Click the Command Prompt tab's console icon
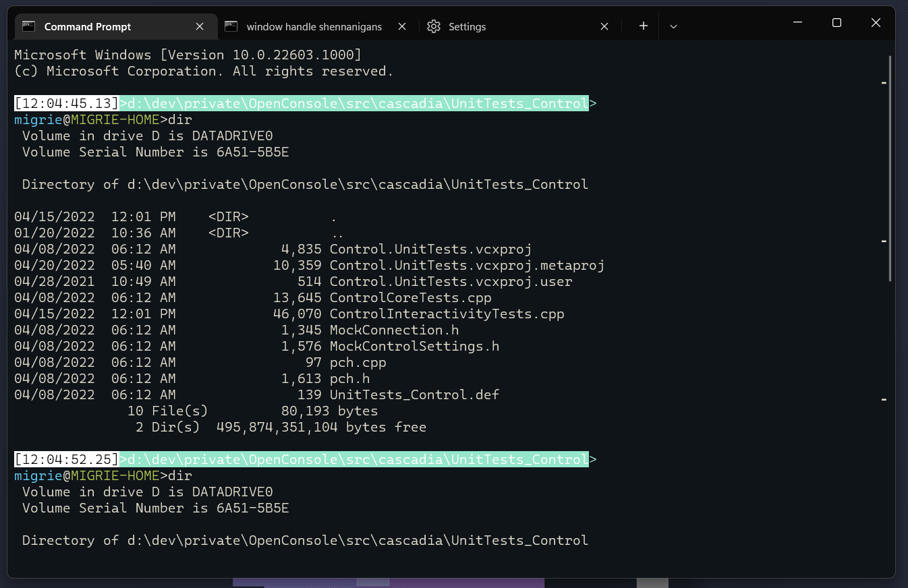This screenshot has height=588, width=908. click(28, 26)
